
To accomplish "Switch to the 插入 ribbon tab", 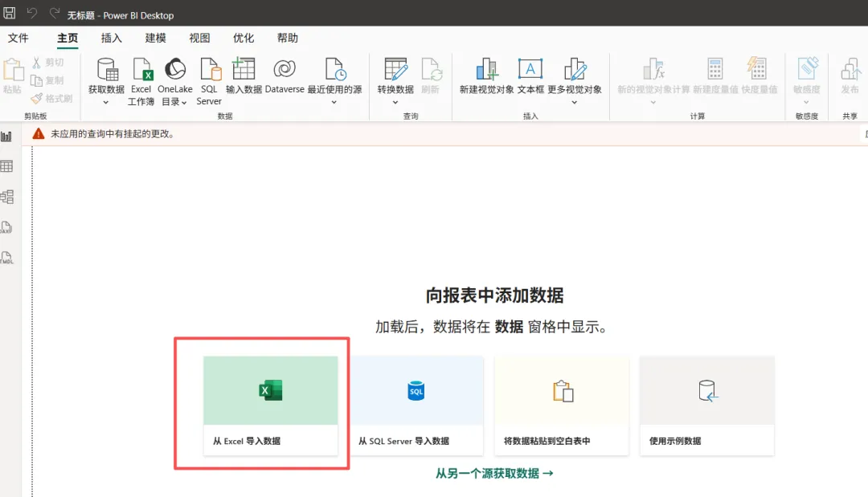I will coord(111,39).
